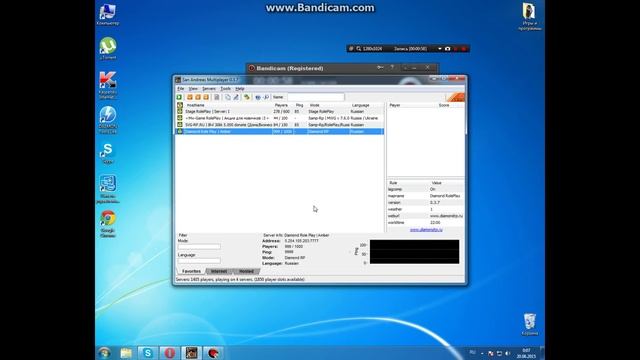Click the Windows Start button
Viewport: 640px width, 360px height.
104,353
